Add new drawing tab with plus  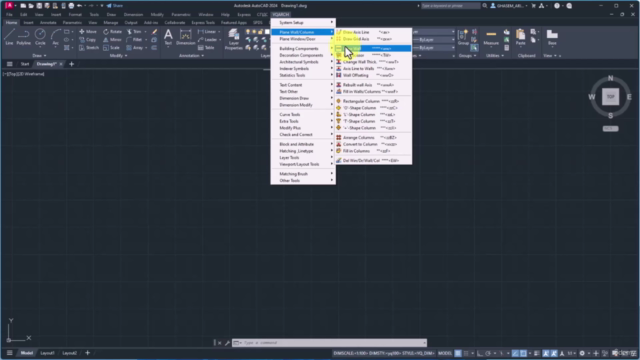[x=71, y=64]
